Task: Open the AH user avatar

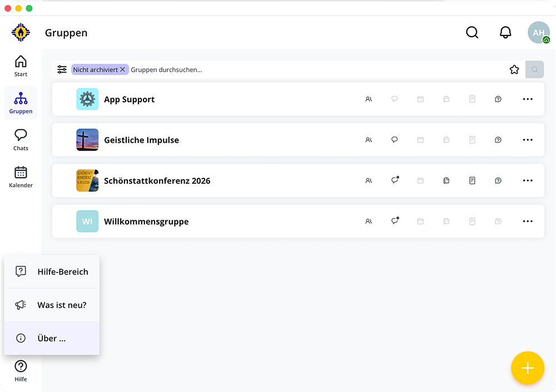Action: [538, 33]
